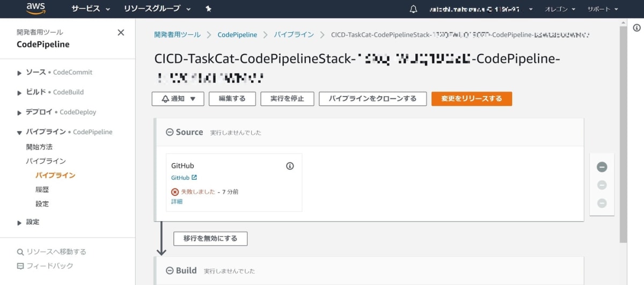Go to 開発者用ツール breadcrumb

177,34
